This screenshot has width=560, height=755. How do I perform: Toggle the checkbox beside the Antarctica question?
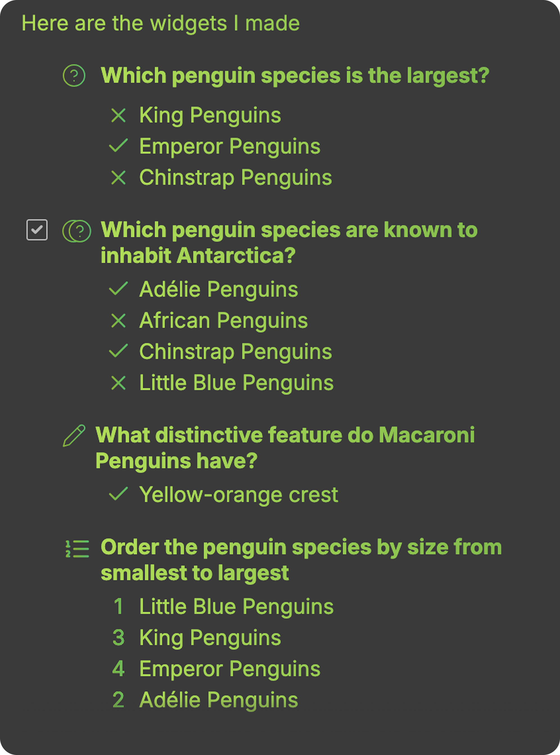click(37, 230)
